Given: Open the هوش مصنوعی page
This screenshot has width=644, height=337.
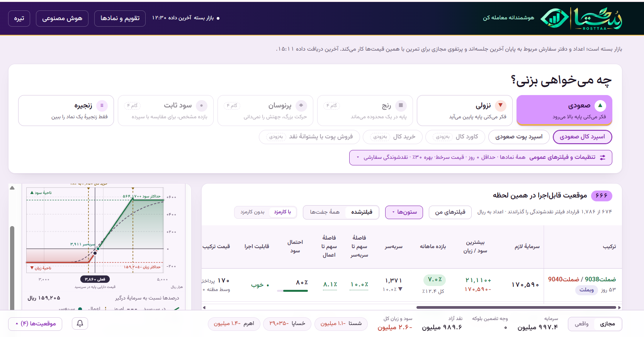Looking at the screenshot, I should click(62, 18).
